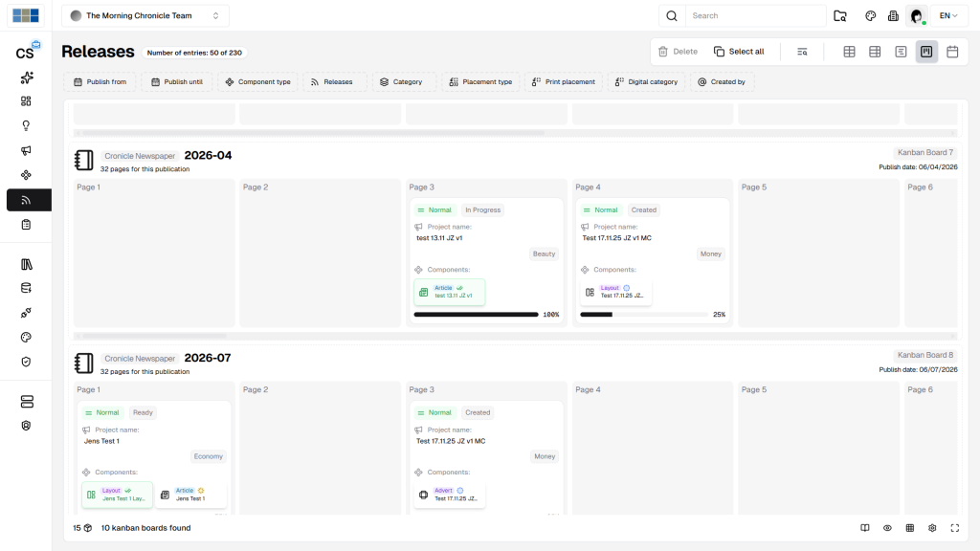Screen dimensions: 980x551
Task: Open the Publish from date filter
Action: point(100,82)
